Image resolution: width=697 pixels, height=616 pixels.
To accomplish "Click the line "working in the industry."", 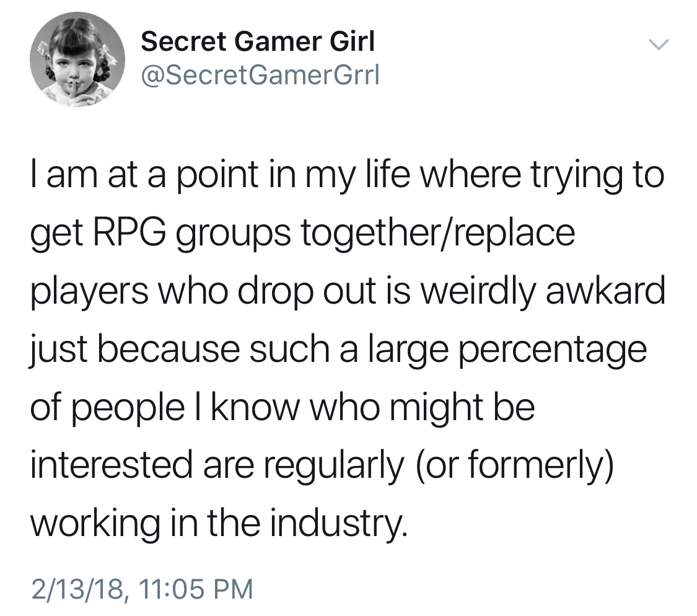I will point(219,524).
